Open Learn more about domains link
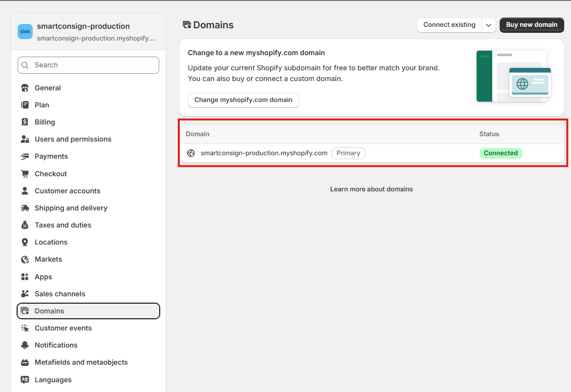Screen dimensions: 571x392 pos(371,189)
